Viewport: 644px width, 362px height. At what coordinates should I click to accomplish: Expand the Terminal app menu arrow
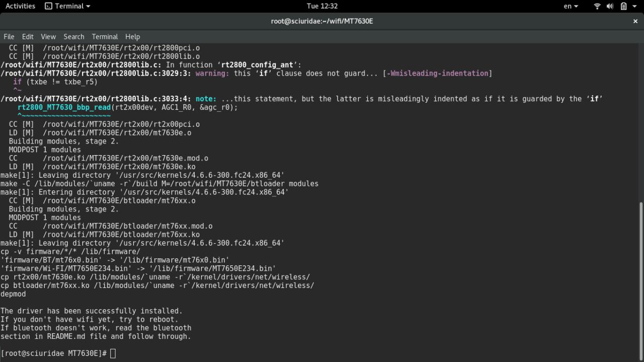(x=88, y=7)
